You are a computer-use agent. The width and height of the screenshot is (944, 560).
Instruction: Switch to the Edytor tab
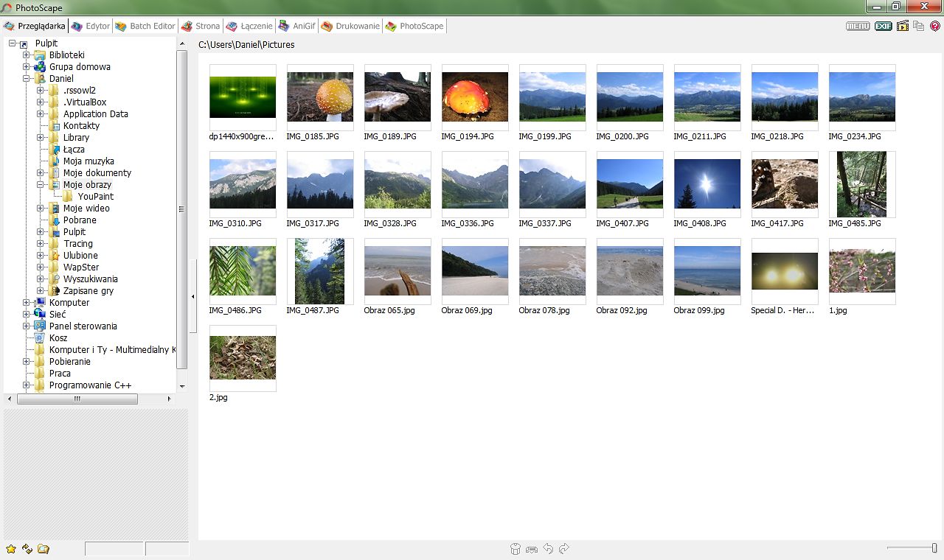pyautogui.click(x=90, y=26)
